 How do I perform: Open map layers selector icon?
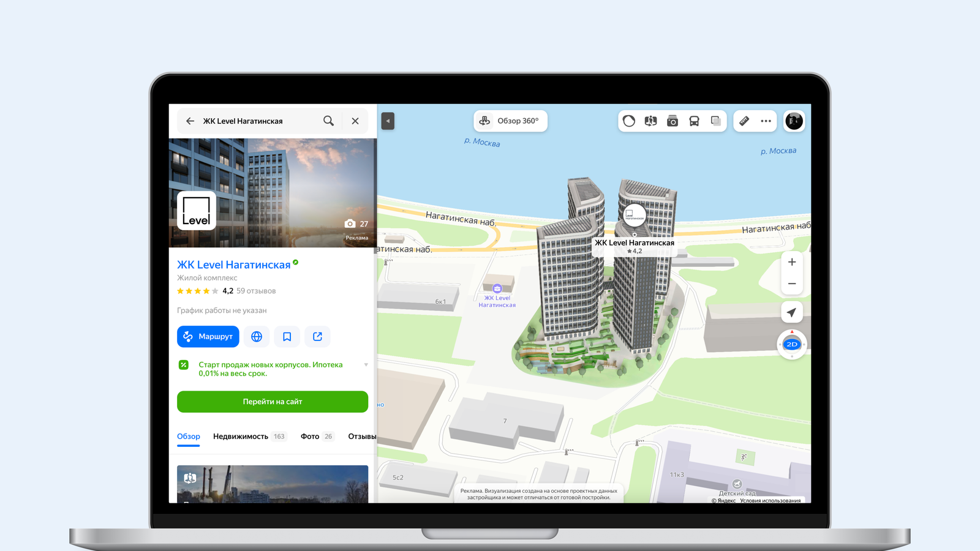click(x=715, y=121)
